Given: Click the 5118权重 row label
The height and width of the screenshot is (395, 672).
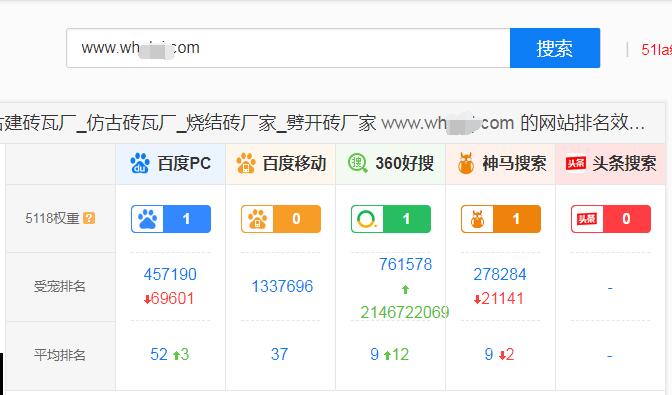Looking at the screenshot, I should tap(53, 218).
